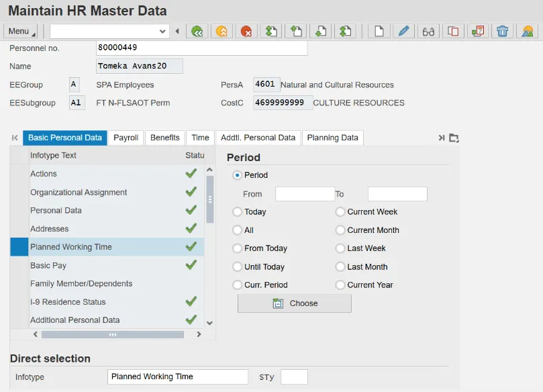Click the Create blank page icon
Image resolution: width=543 pixels, height=392 pixels.
379,32
